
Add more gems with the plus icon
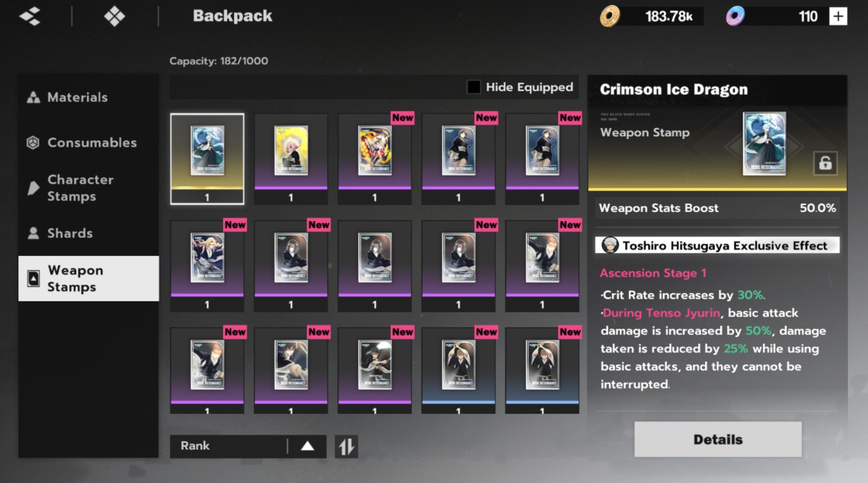click(838, 16)
